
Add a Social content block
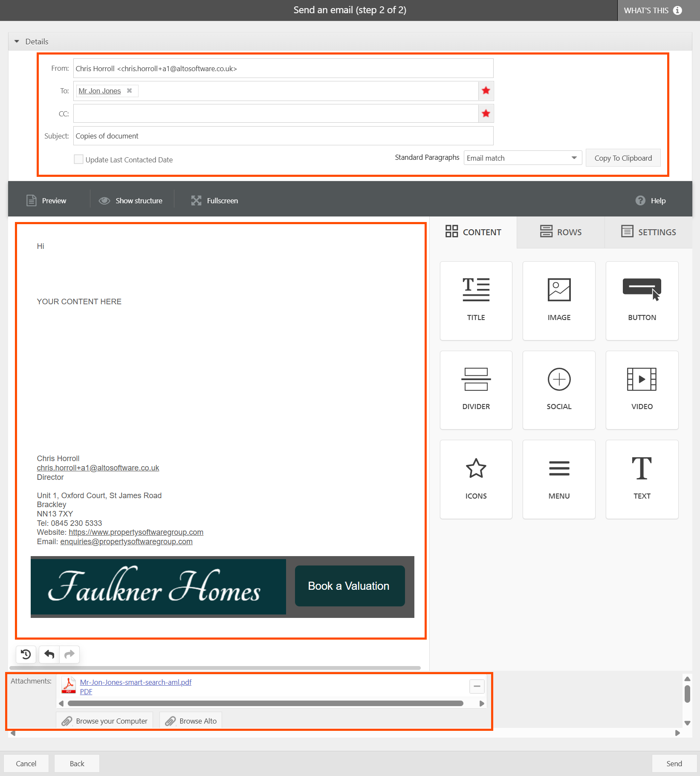[x=559, y=390]
